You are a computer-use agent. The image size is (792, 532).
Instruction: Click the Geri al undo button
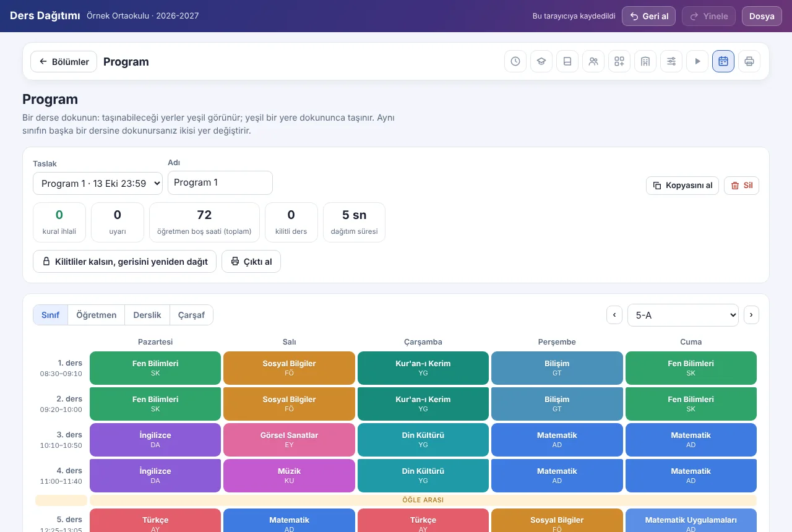point(648,16)
